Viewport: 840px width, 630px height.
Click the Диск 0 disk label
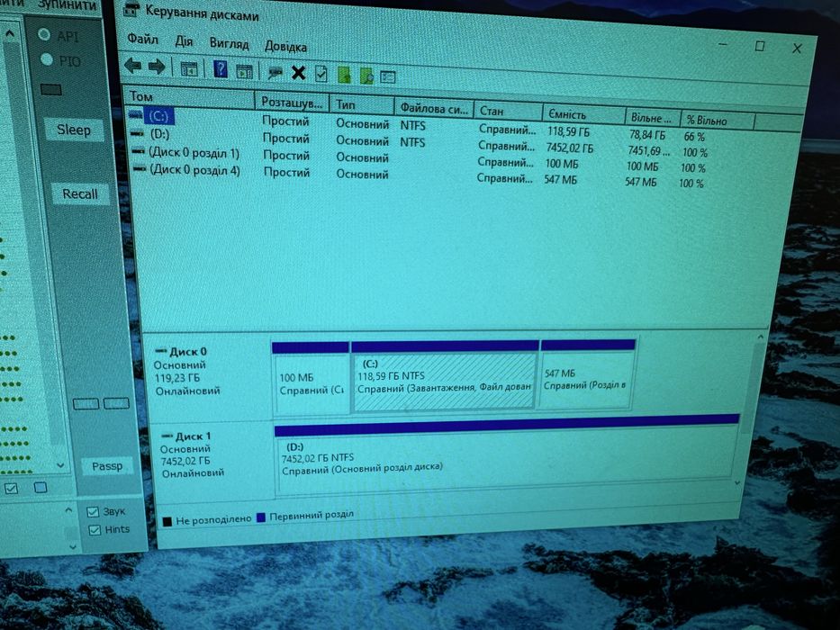click(x=187, y=352)
